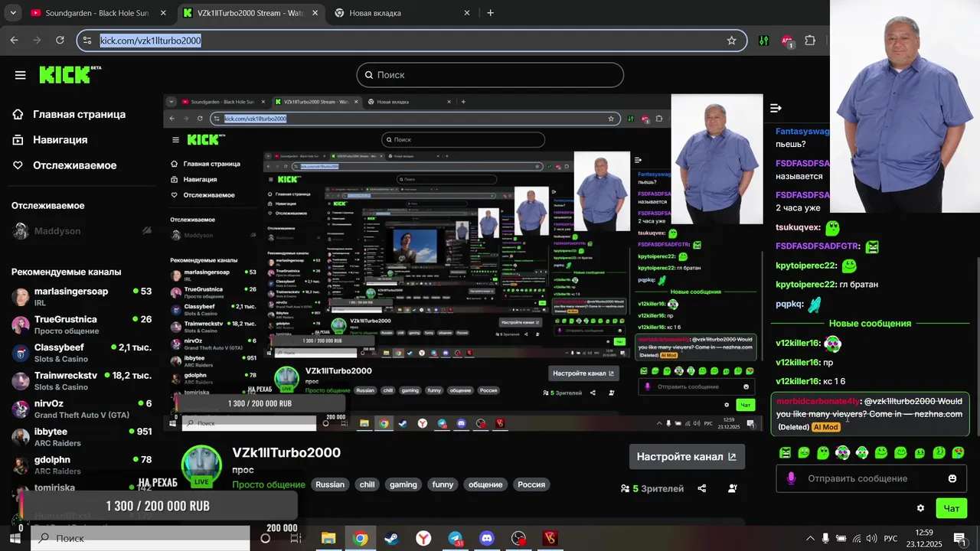This screenshot has width=980, height=551.
Task: Click username tsukuqvex in chat
Action: coord(799,227)
